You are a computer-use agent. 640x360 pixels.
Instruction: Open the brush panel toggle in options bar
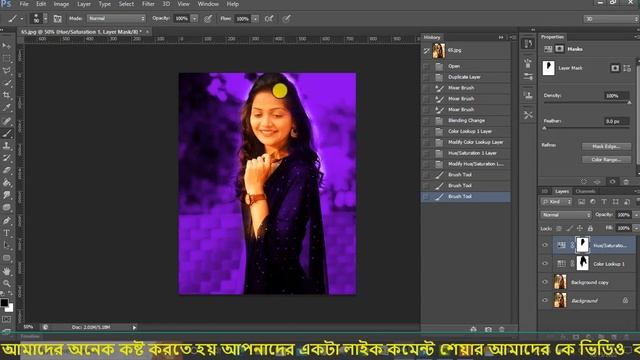(x=58, y=18)
